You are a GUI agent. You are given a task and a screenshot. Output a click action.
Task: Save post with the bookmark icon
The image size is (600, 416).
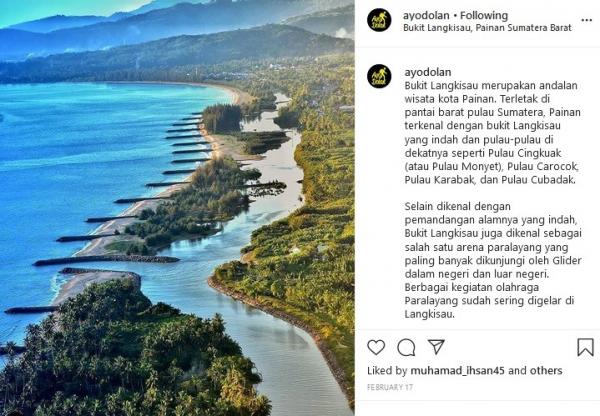585,347
